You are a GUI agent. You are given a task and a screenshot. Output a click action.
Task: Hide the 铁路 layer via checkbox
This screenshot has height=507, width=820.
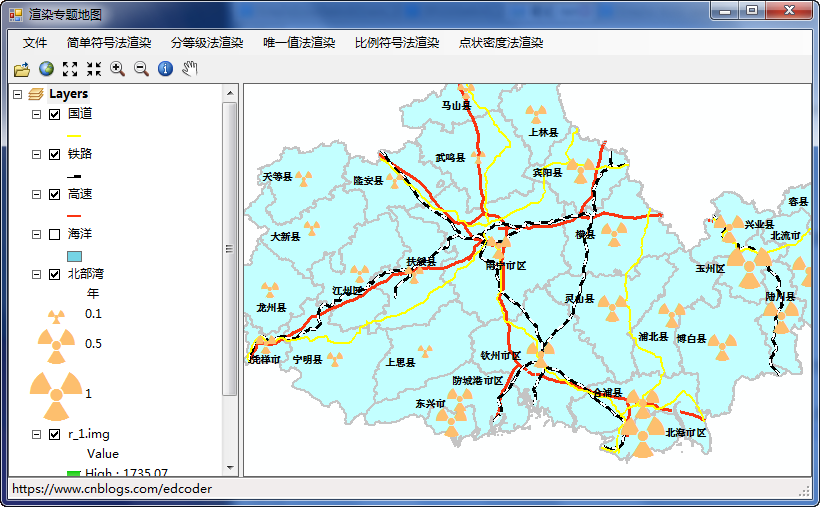[55, 155]
